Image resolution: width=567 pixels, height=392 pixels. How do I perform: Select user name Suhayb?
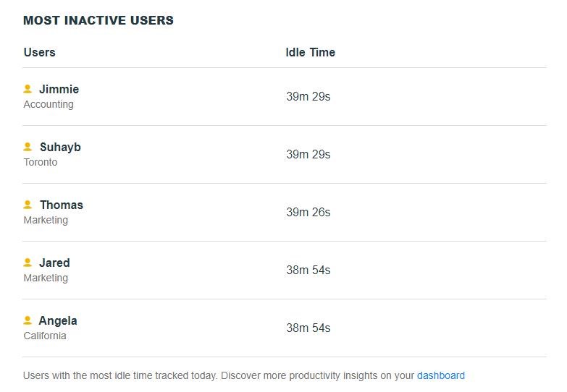[60, 147]
